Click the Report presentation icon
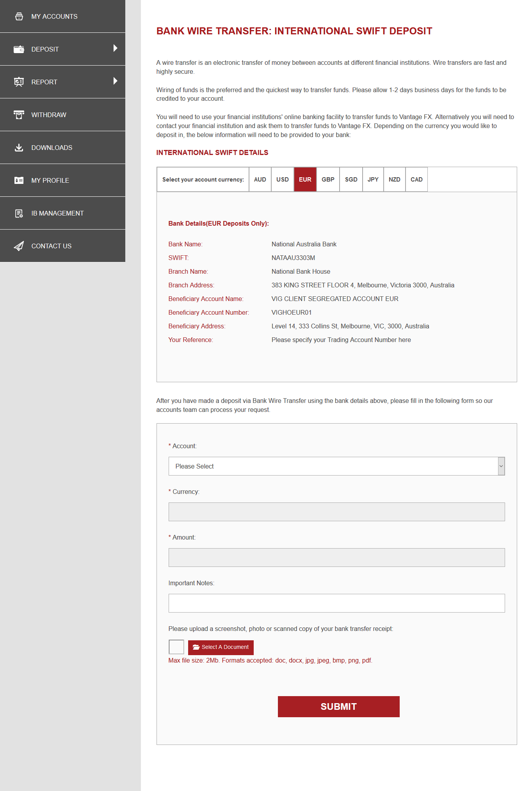This screenshot has height=791, width=532. pyautogui.click(x=19, y=82)
